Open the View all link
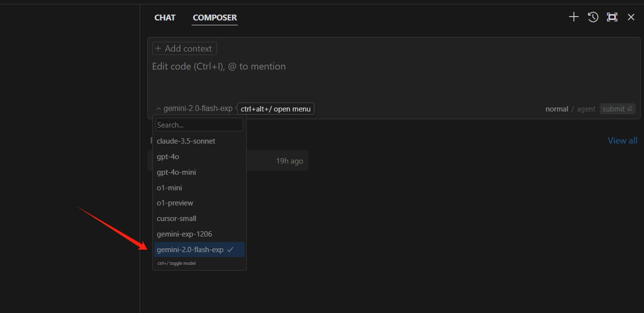Image resolution: width=644 pixels, height=313 pixels. [623, 140]
